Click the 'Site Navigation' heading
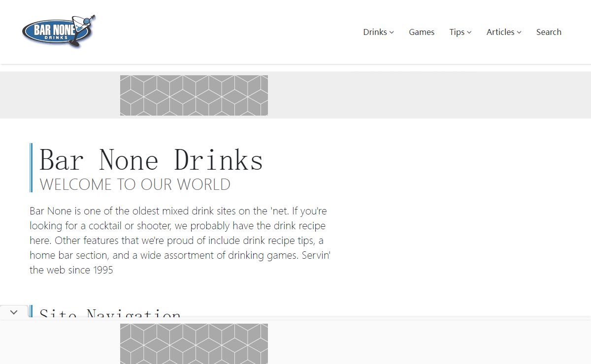 coord(110,312)
